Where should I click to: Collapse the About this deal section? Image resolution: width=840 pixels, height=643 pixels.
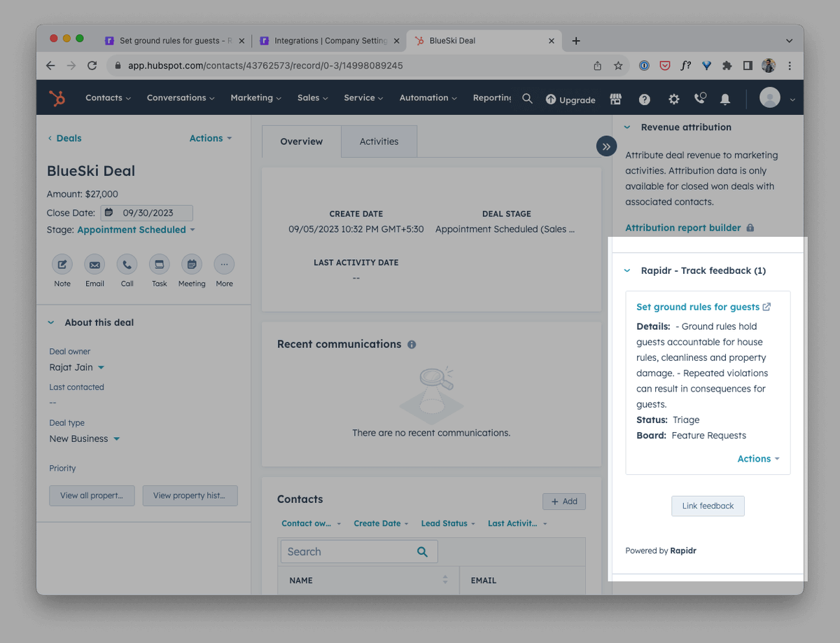coord(50,323)
